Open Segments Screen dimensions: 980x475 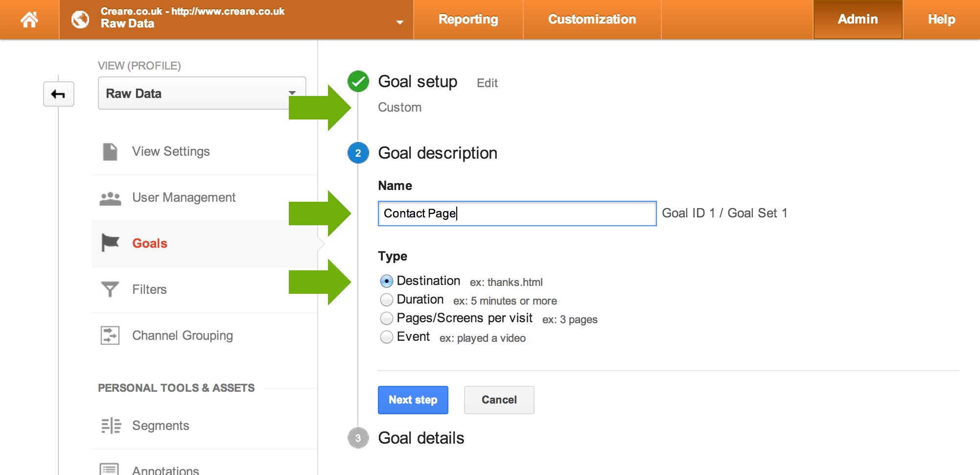[x=161, y=426]
